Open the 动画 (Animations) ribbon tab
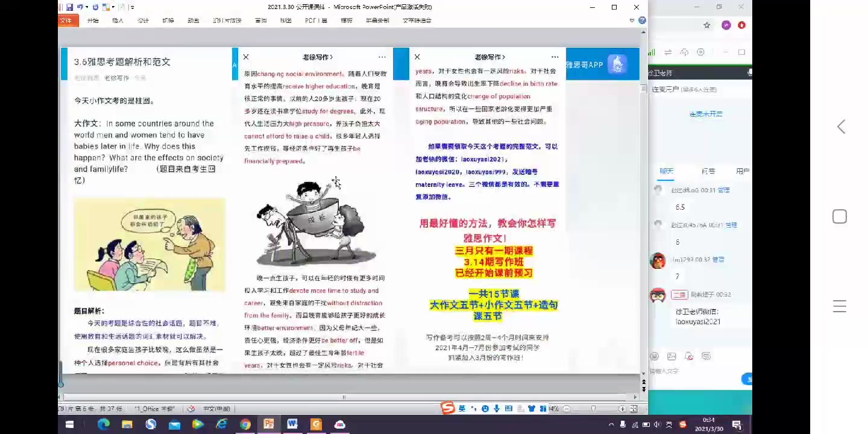Viewport: 868px width, 434px height. 193,20
